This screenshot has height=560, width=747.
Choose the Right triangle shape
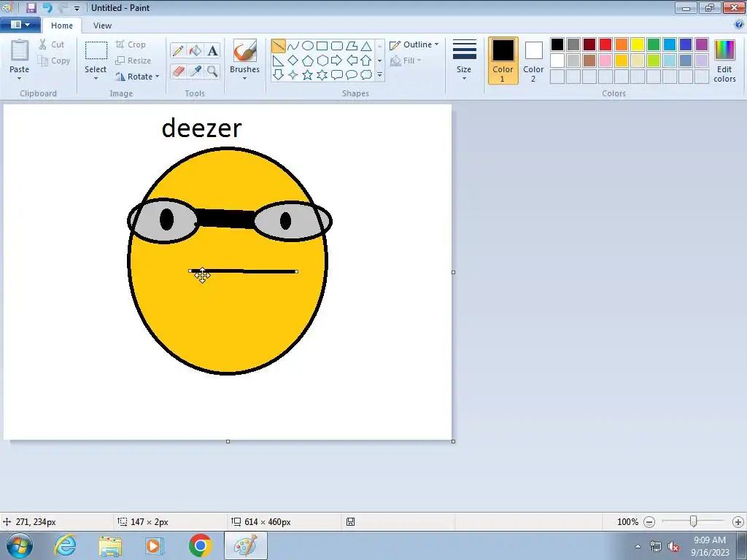pyautogui.click(x=278, y=61)
